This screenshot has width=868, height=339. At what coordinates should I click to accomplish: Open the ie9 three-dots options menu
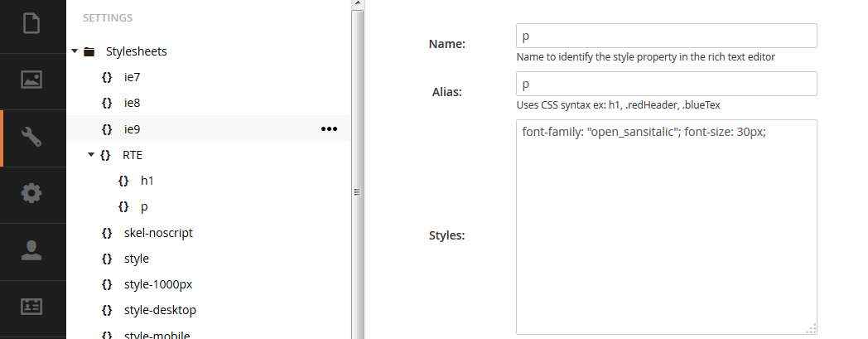click(329, 129)
